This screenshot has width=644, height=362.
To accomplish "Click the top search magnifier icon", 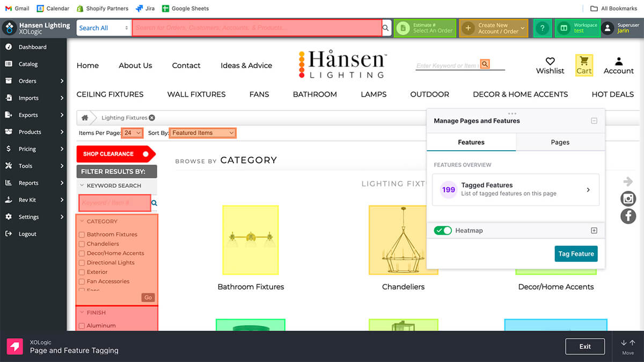I will [386, 28].
